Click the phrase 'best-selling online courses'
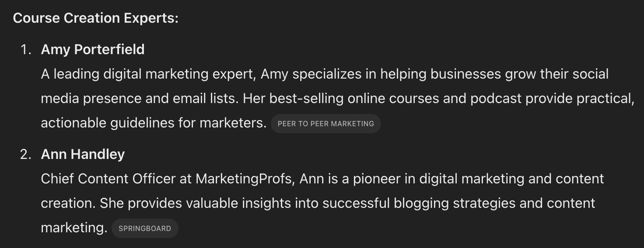Viewport: 644px width, 248px height. (354, 98)
